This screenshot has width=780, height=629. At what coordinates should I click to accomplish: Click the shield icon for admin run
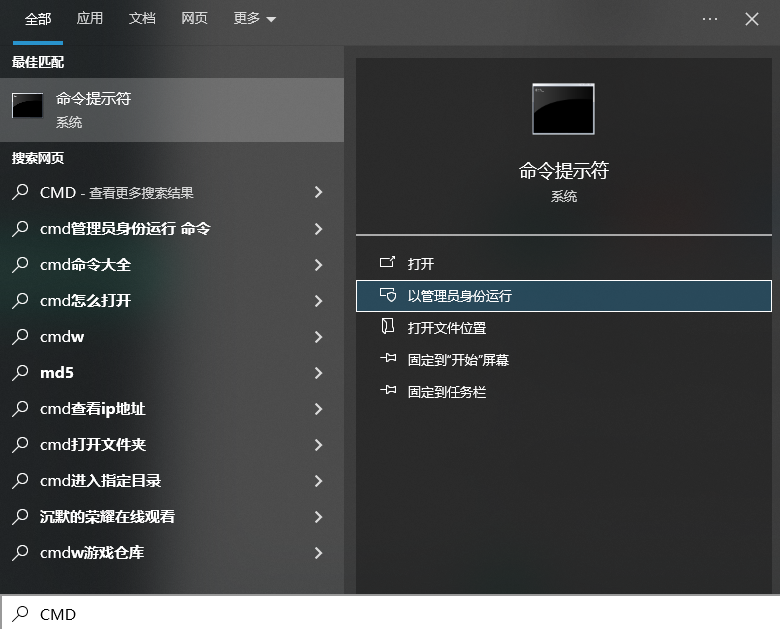[388, 295]
